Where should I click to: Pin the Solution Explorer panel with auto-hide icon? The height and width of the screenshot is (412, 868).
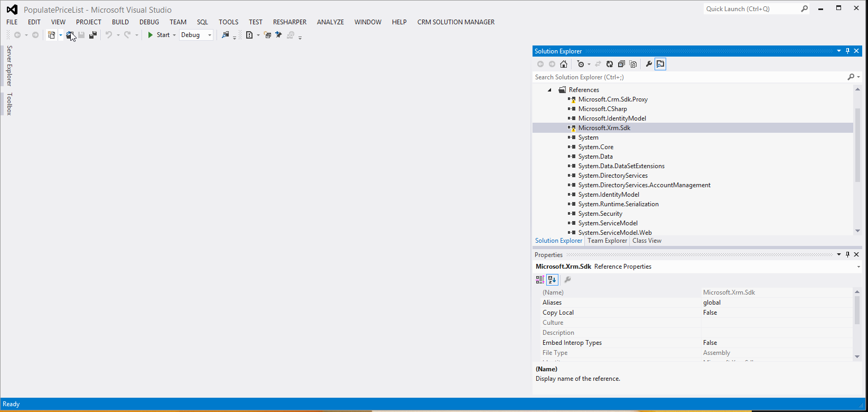tap(847, 51)
